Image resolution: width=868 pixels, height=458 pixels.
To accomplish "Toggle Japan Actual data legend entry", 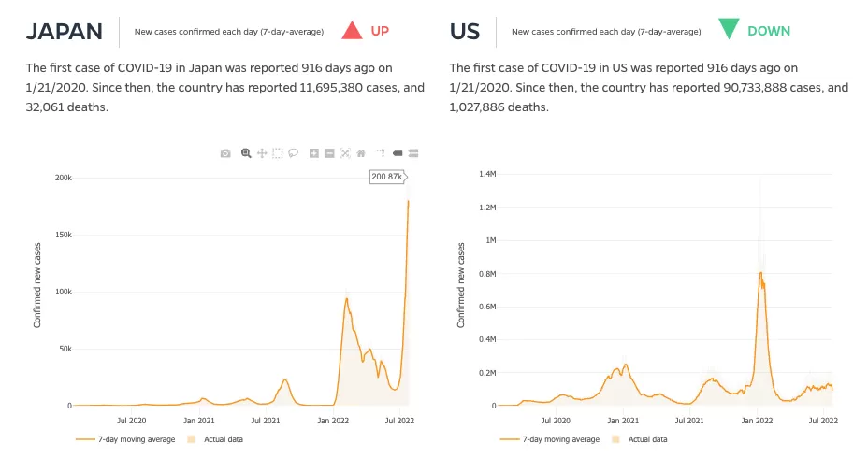I will [215, 439].
